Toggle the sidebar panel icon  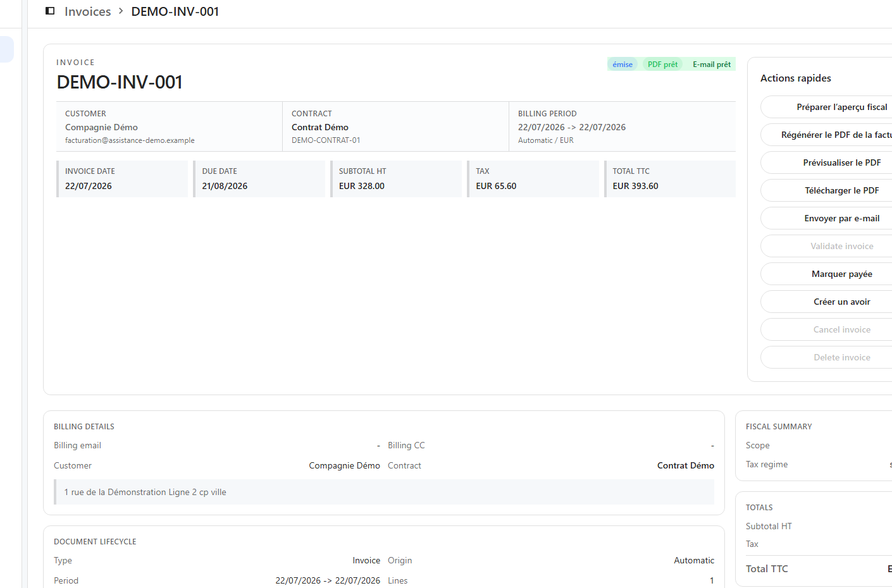pos(50,11)
